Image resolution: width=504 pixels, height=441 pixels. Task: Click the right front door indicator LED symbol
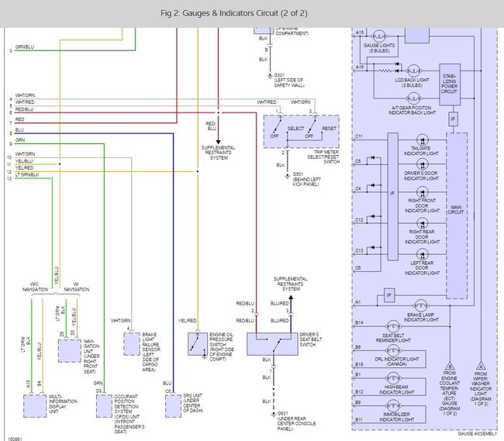click(422, 192)
